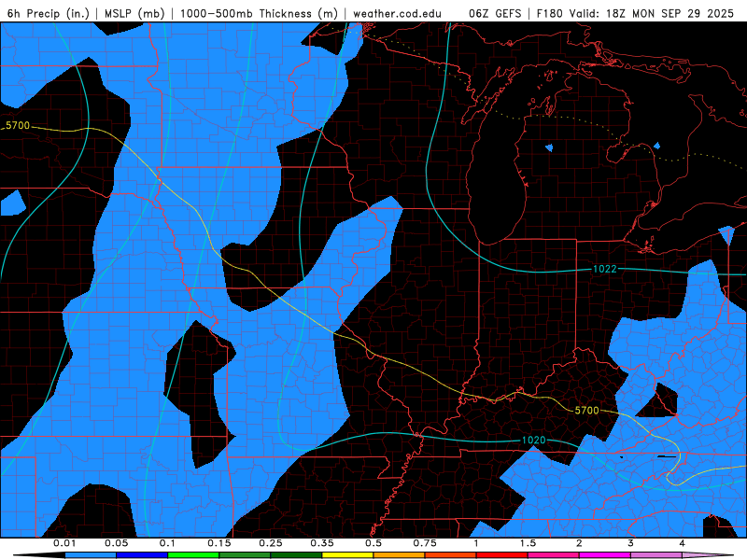This screenshot has height=560, width=747.
Task: Click the '18Z MON SEP 29 2025' valid time
Action: click(669, 13)
